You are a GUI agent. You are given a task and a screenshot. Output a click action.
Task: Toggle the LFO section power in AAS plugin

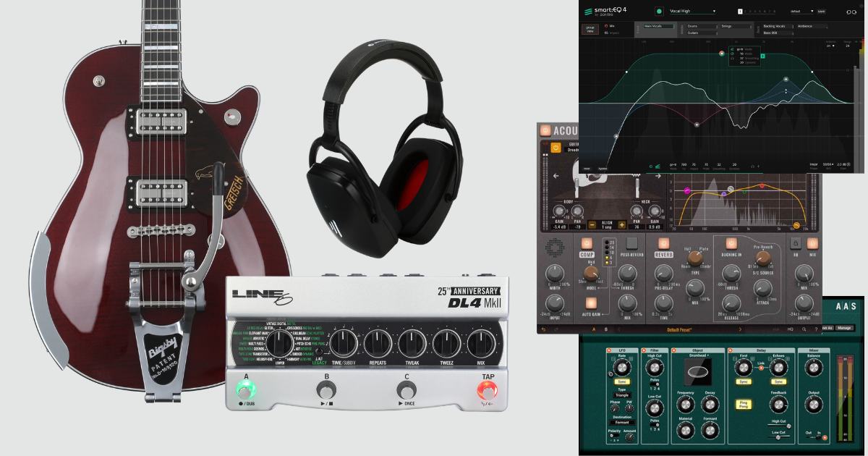609,350
